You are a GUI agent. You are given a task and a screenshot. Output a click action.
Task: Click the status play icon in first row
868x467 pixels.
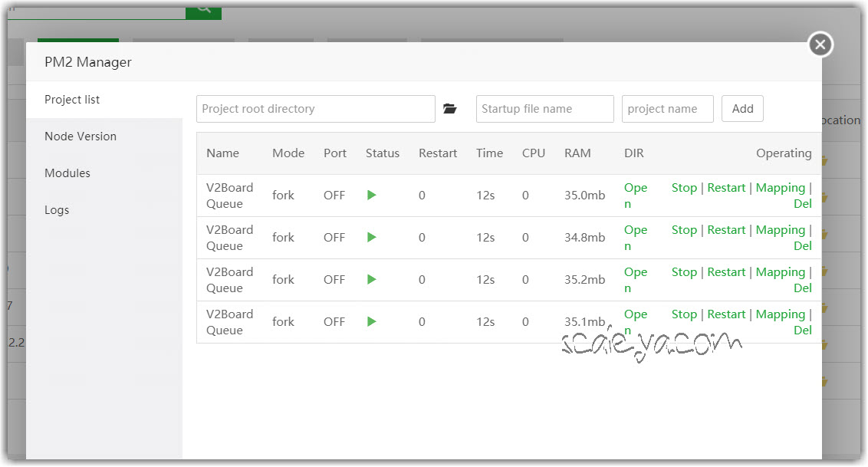[372, 196]
